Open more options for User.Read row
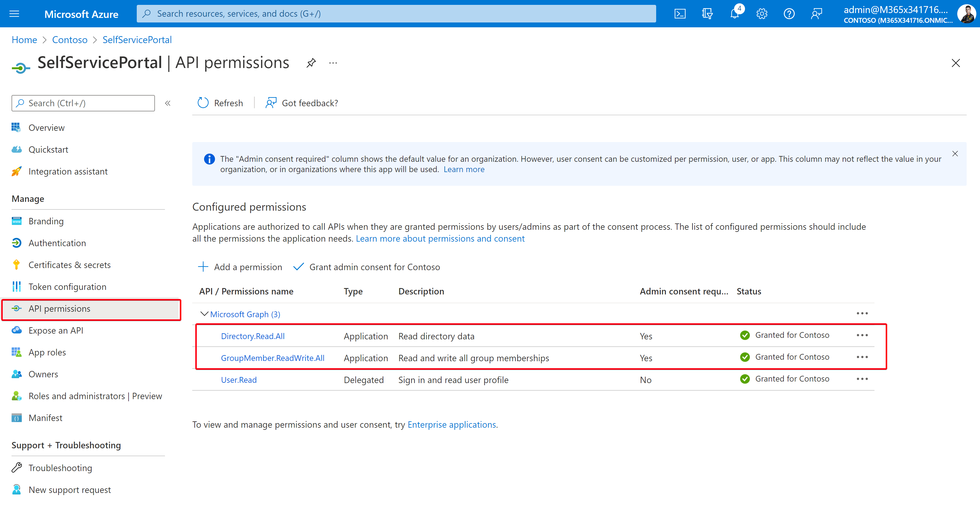Screen dimensions: 980x506 (862, 379)
